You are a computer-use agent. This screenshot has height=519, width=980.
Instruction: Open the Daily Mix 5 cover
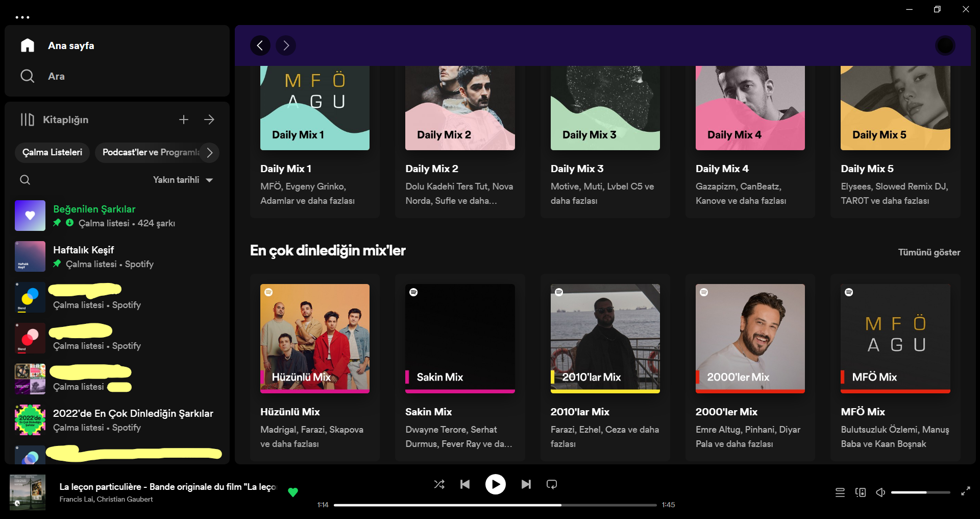click(895, 108)
